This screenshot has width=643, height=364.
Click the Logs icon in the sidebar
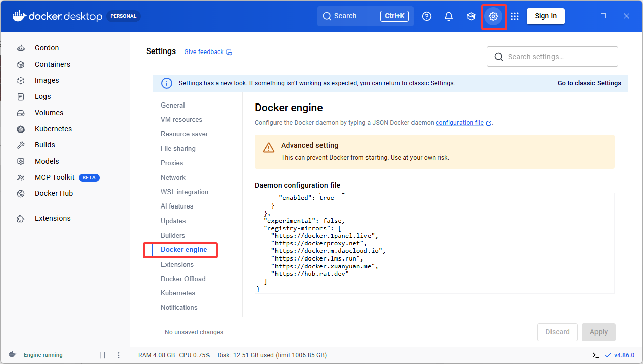(21, 97)
